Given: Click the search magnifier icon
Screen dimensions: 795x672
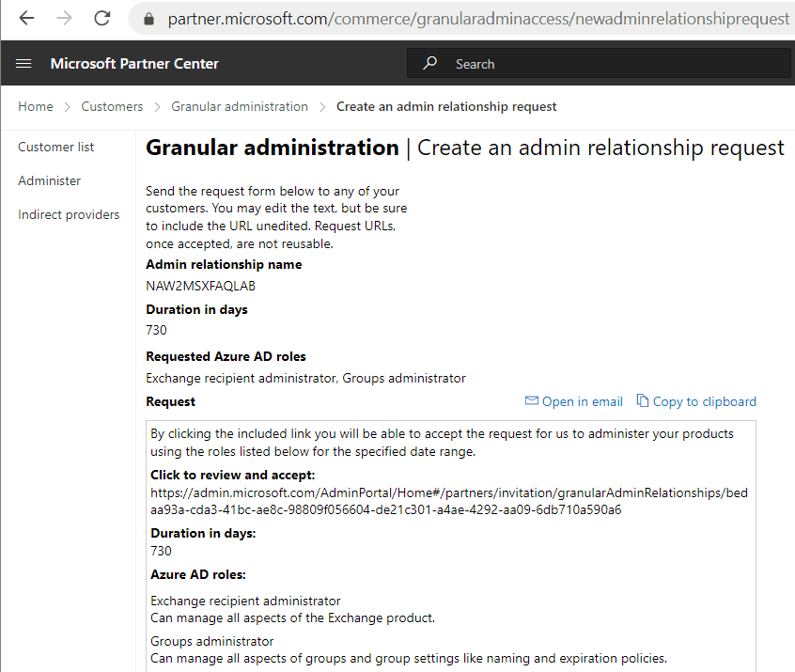Looking at the screenshot, I should pos(430,63).
